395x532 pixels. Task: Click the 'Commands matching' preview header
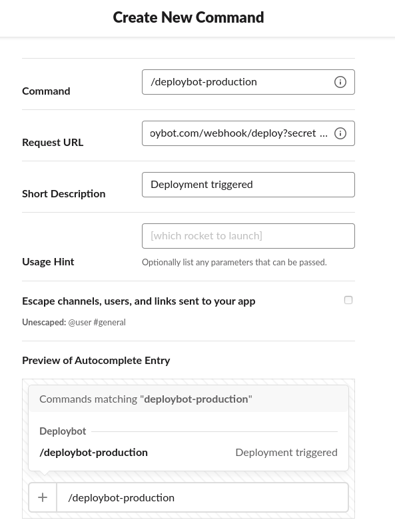pos(189,399)
